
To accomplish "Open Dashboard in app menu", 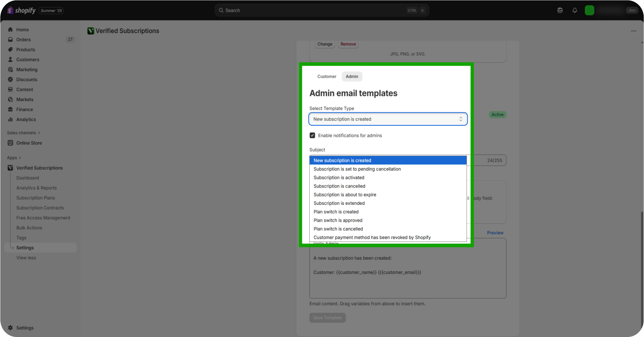I will click(27, 178).
